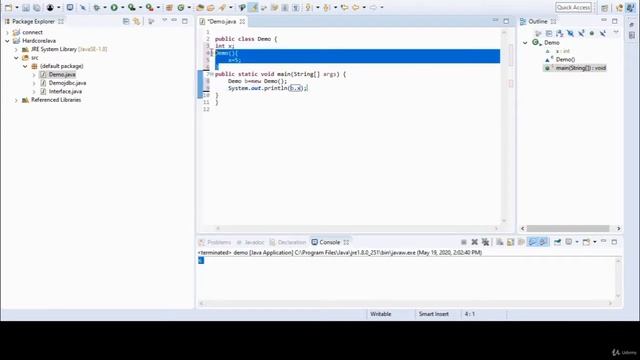The width and height of the screenshot is (640, 360).
Task: Click the Open Type toolbar icon
Action: pos(200,7)
